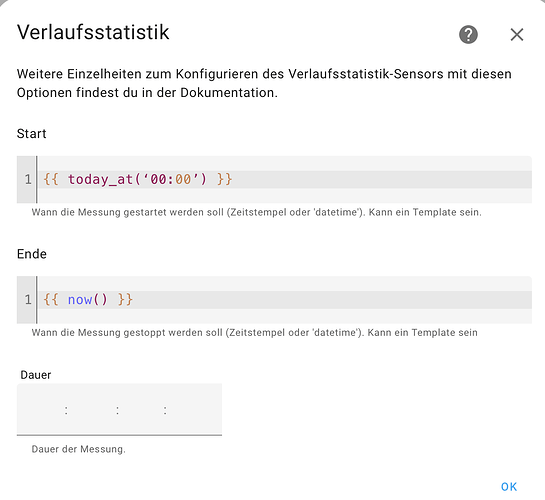
Task: Click the closing braces of Ende template
Action: click(125, 300)
